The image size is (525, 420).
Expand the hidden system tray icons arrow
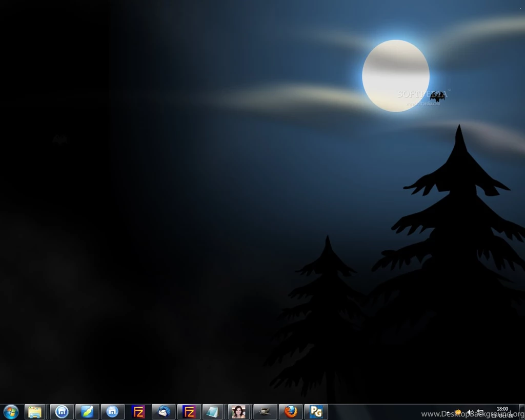[449, 412]
